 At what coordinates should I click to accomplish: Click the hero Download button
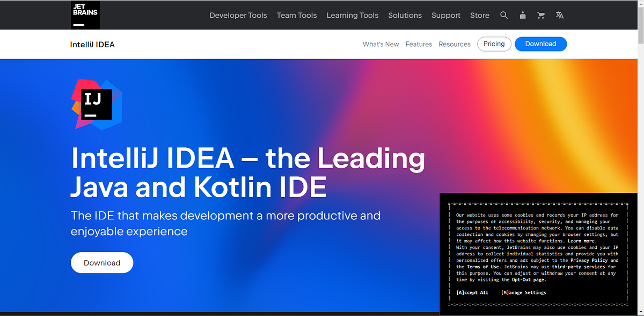click(102, 262)
